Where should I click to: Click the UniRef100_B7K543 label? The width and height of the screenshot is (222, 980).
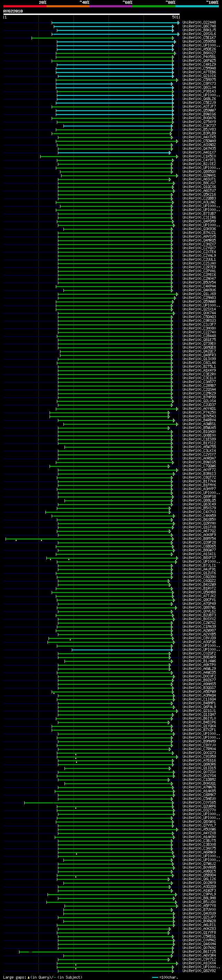[199, 416]
